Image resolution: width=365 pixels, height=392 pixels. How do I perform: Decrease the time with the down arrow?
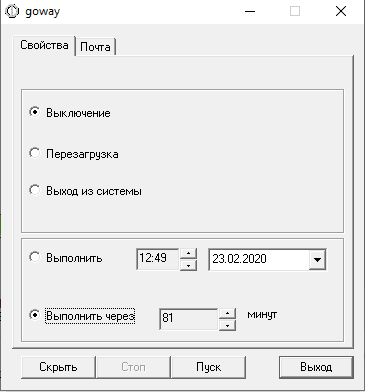click(188, 265)
